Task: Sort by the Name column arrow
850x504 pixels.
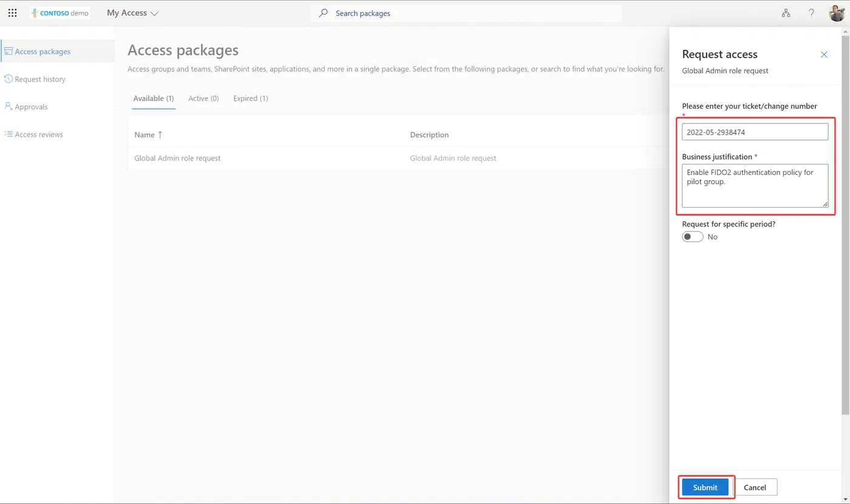Action: point(160,135)
